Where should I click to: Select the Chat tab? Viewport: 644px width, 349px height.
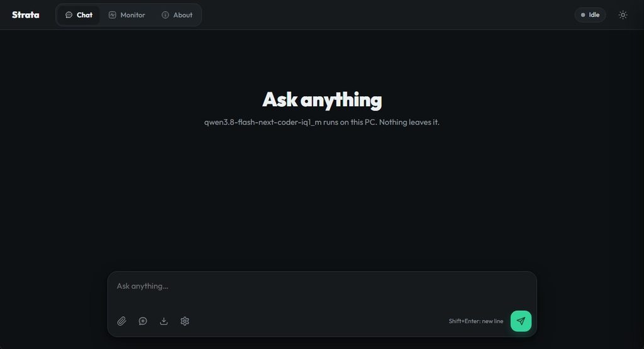(79, 15)
